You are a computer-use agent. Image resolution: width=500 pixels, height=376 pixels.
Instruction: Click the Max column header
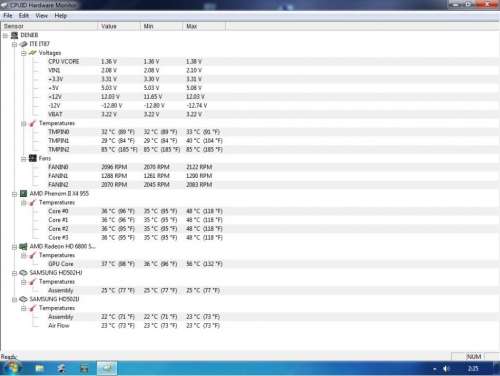[204, 26]
